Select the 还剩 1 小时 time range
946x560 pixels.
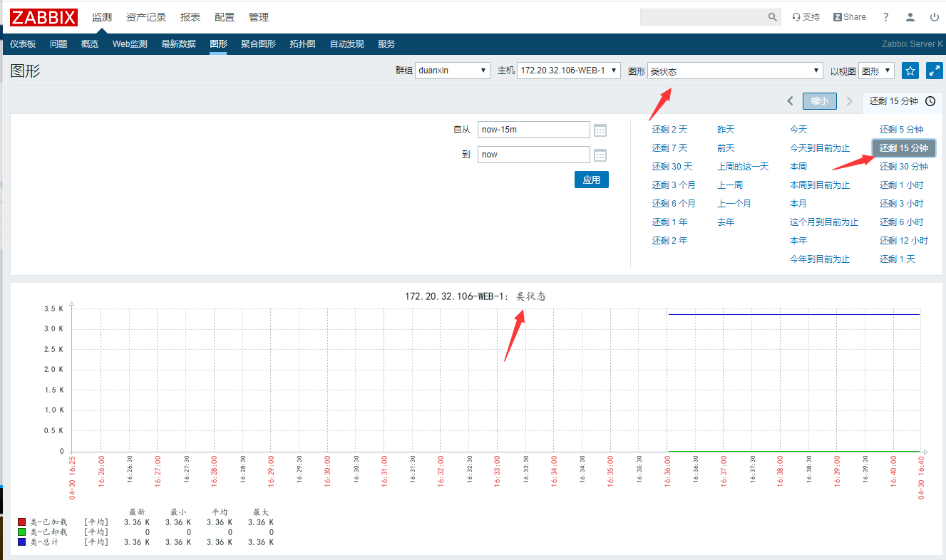tap(901, 185)
